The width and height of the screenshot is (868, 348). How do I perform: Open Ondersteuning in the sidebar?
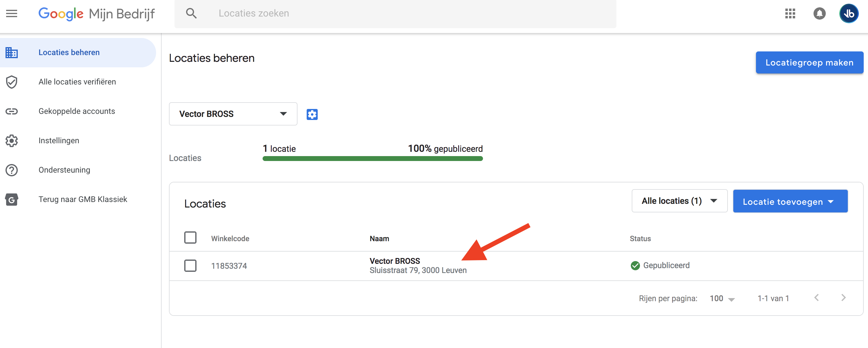click(x=64, y=170)
